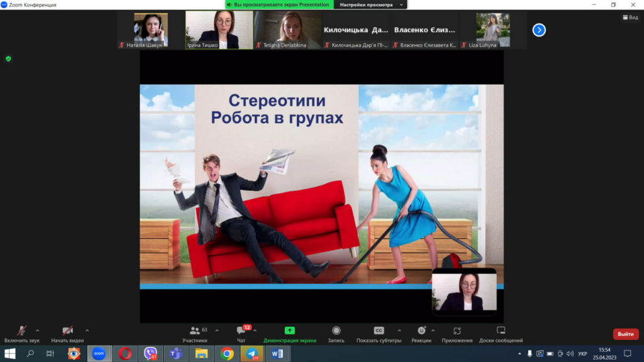The image size is (644, 362).
Task: Open the Вид view menu
Action: click(x=631, y=18)
